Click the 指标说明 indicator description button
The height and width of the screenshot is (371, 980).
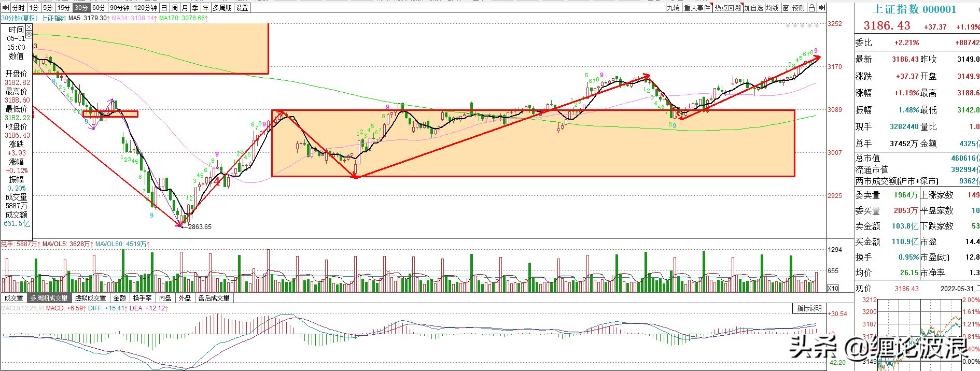[809, 308]
